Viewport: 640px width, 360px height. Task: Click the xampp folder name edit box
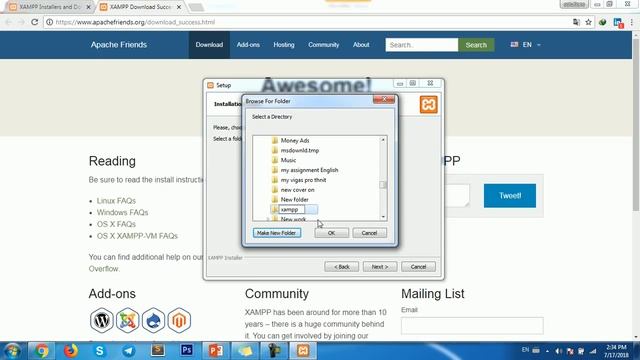tap(291, 209)
